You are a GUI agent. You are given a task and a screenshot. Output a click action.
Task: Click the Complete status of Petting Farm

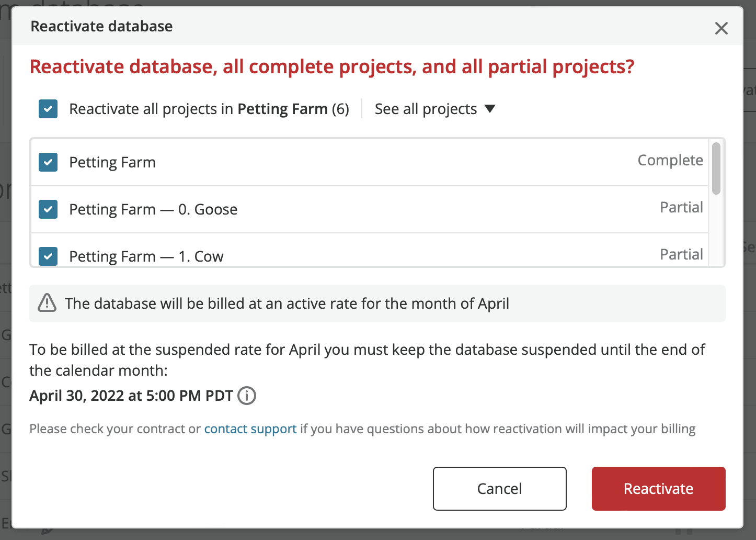[x=670, y=160]
